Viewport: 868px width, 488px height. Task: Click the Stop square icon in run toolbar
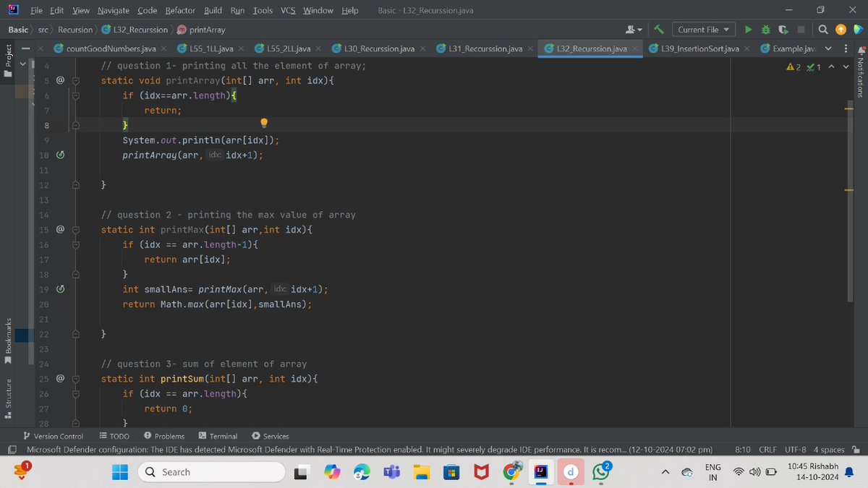[801, 30]
